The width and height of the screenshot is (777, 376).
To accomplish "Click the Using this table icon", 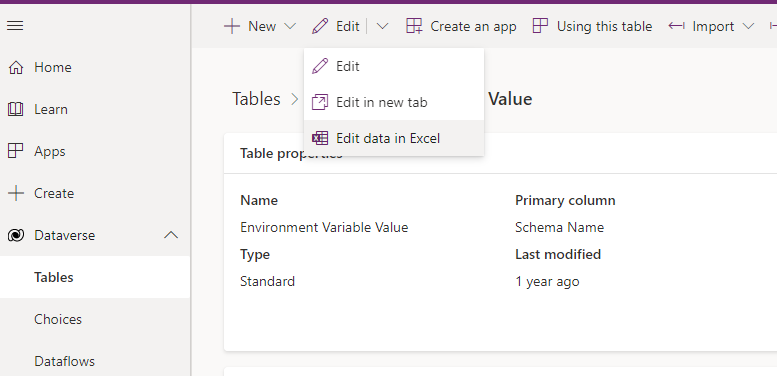I will point(540,26).
